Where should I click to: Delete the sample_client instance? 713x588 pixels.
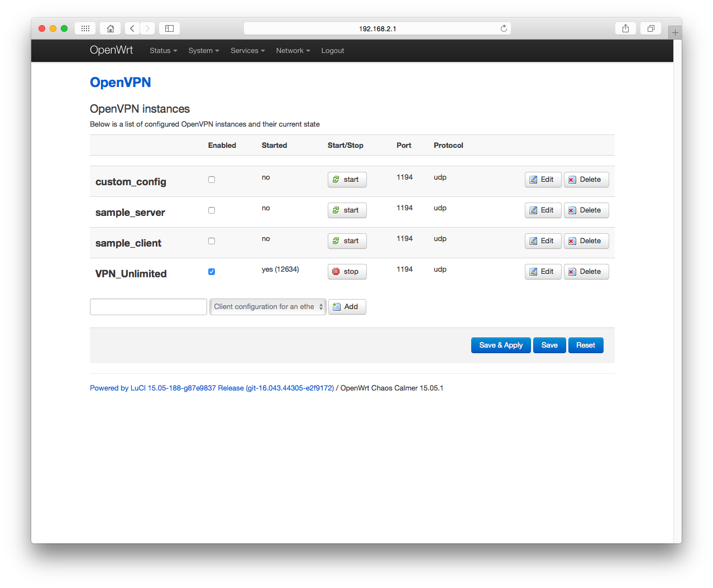(586, 241)
